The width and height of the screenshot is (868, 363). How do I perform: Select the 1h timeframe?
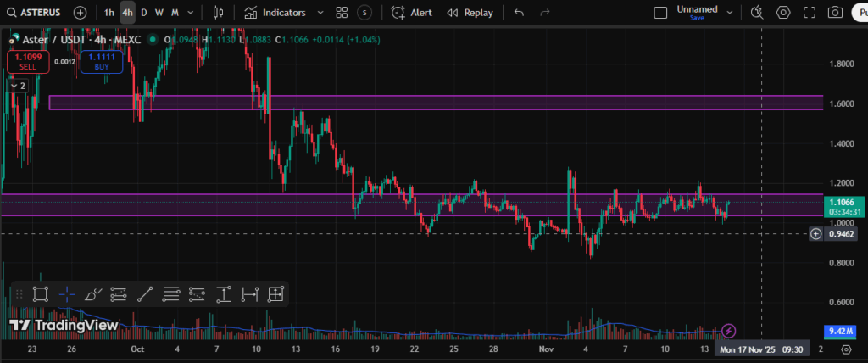(x=108, y=13)
